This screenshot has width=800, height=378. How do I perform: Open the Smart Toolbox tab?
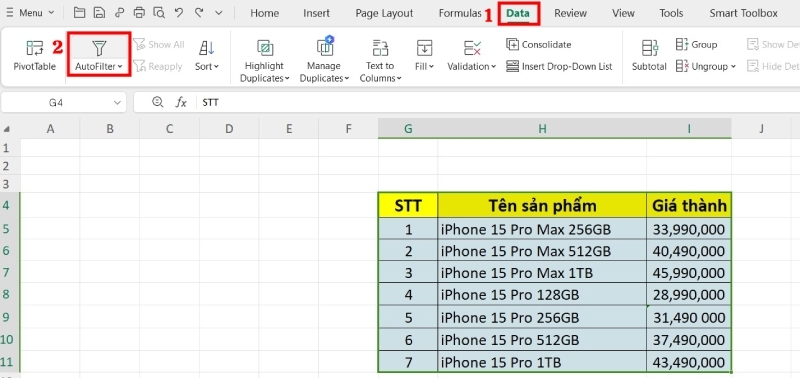point(743,13)
